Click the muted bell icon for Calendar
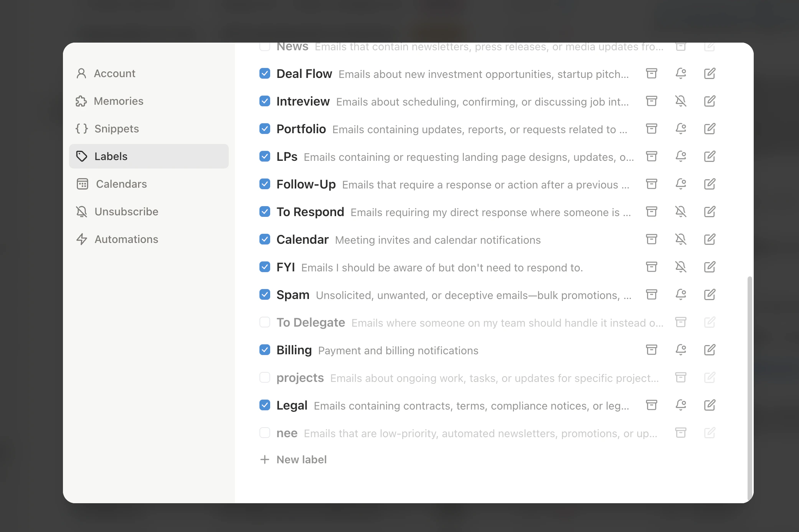 (x=681, y=239)
